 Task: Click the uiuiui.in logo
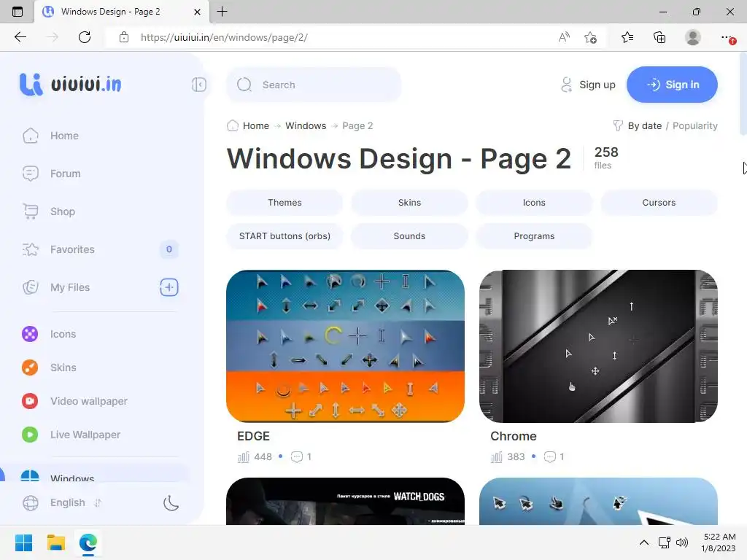71,85
